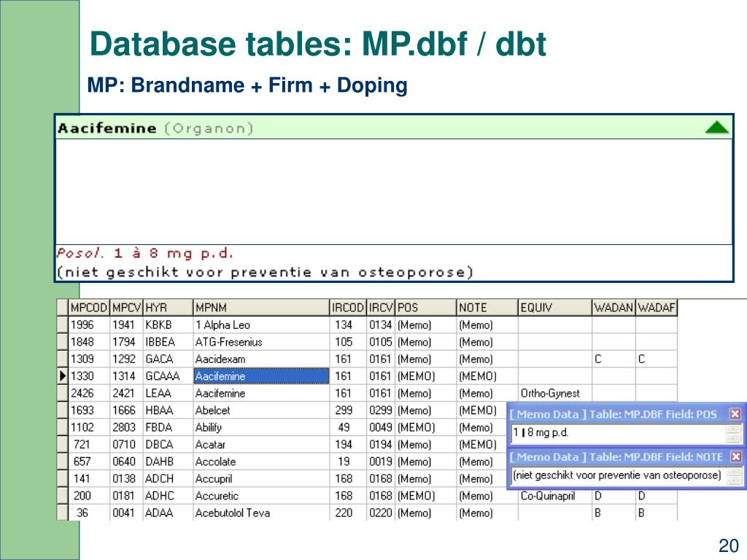Select the '1 Alpha Leo' name cell
The height and width of the screenshot is (560, 747).
coord(262,324)
